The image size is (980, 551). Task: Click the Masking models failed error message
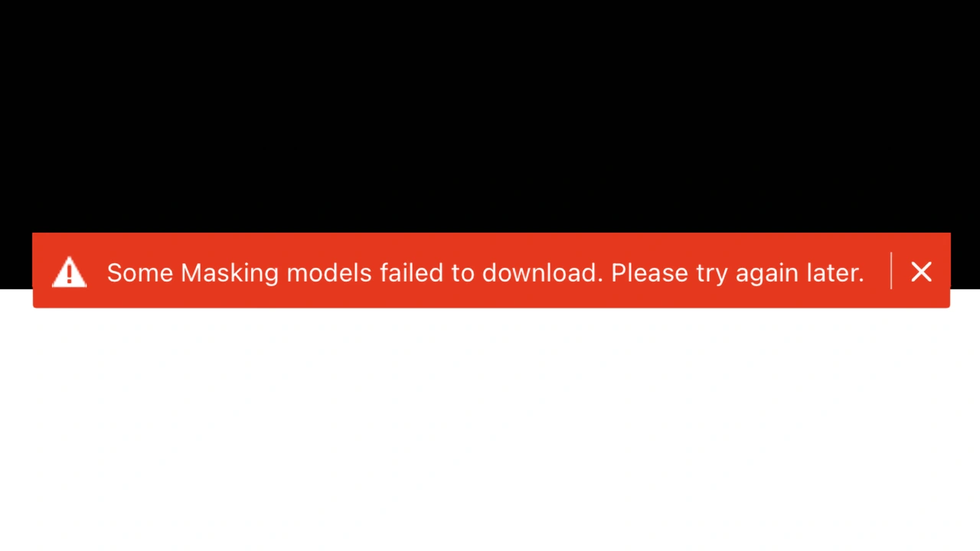pos(485,272)
